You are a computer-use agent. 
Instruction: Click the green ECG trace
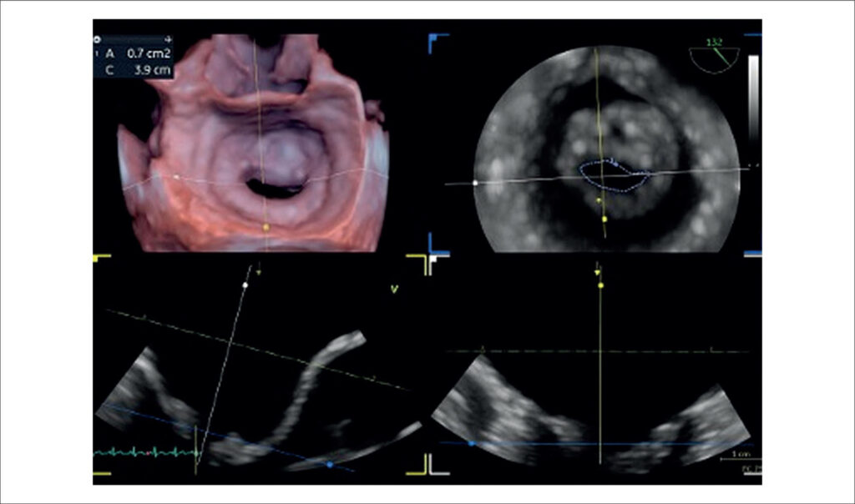click(145, 452)
